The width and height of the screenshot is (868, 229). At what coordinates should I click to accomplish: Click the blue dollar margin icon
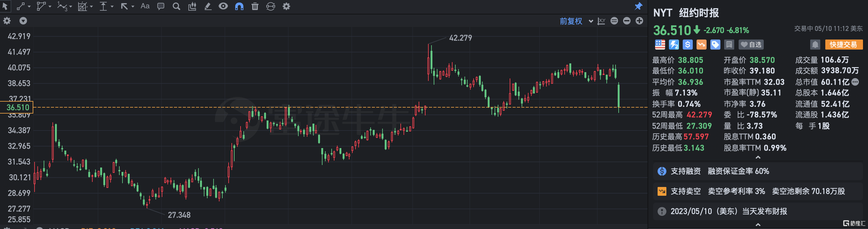pyautogui.click(x=687, y=45)
